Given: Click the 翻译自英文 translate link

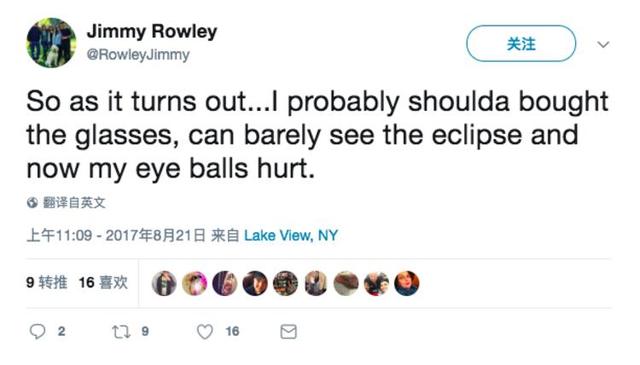Looking at the screenshot, I should [x=74, y=203].
